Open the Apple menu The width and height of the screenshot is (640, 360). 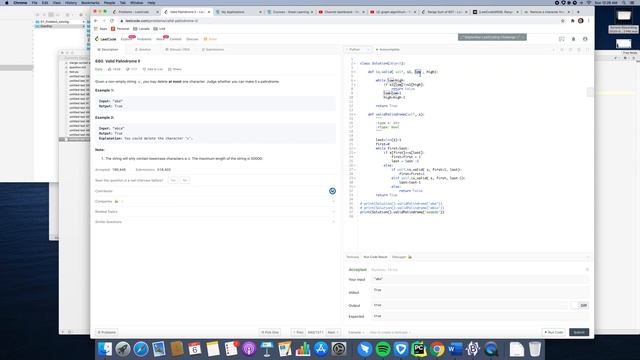coord(7,2)
